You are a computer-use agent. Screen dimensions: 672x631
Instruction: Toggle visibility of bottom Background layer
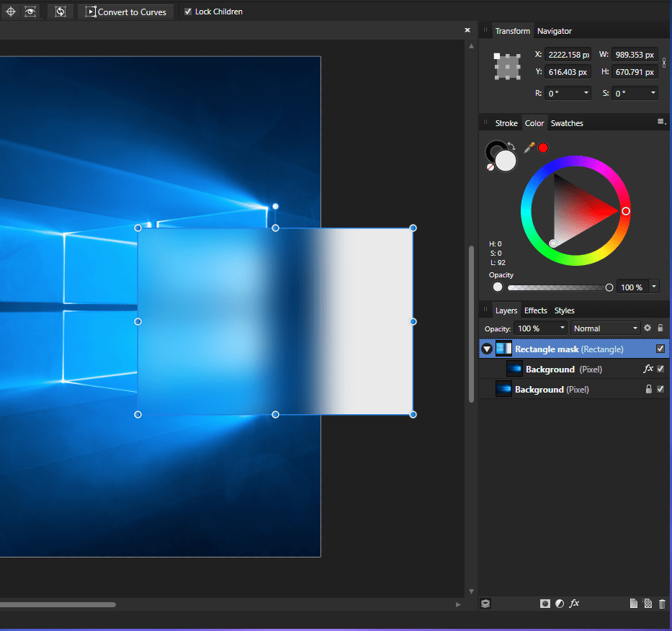[x=660, y=389]
